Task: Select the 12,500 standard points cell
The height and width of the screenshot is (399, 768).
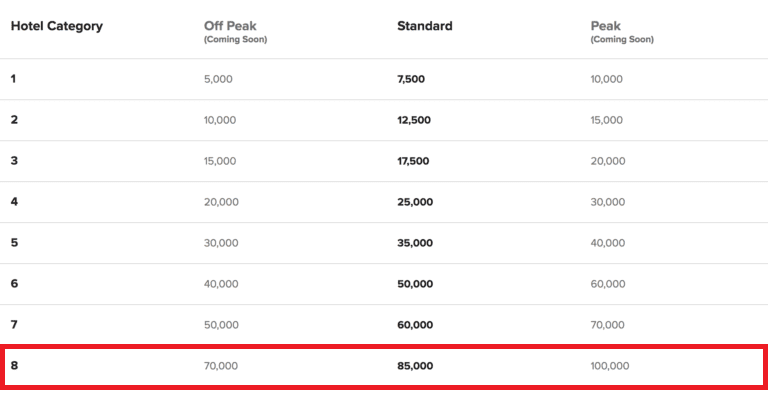Action: click(x=414, y=120)
